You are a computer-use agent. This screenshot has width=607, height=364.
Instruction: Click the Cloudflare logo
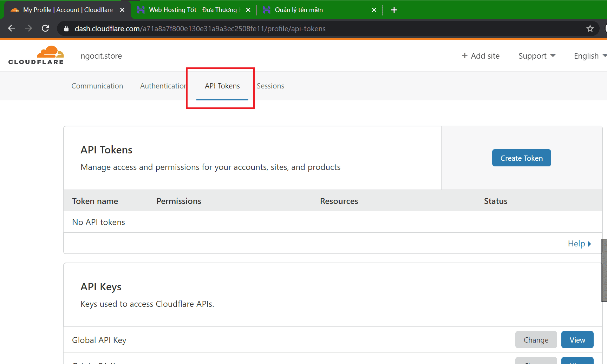tap(36, 55)
